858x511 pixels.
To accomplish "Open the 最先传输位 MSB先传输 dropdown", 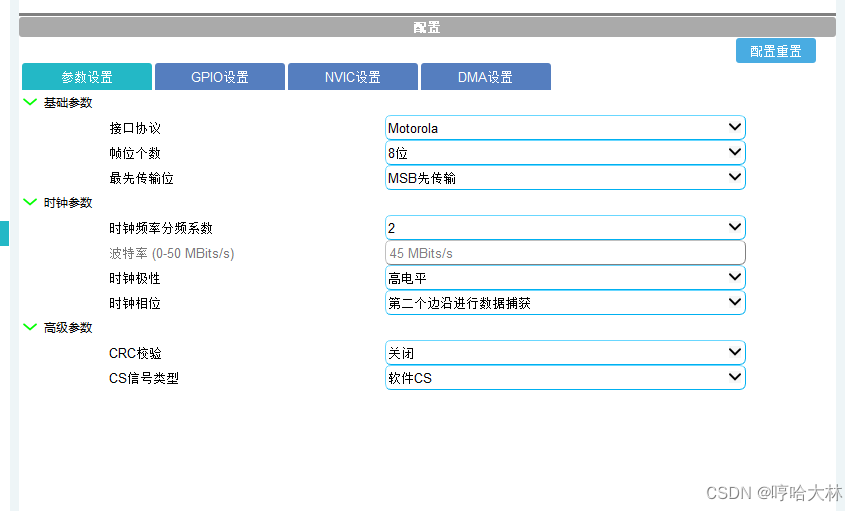I will click(565, 178).
